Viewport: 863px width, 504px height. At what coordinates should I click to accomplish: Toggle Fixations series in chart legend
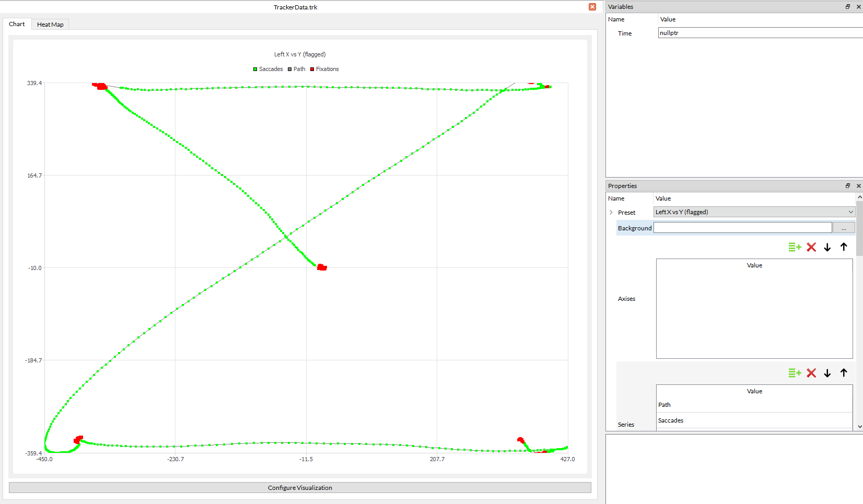point(324,69)
